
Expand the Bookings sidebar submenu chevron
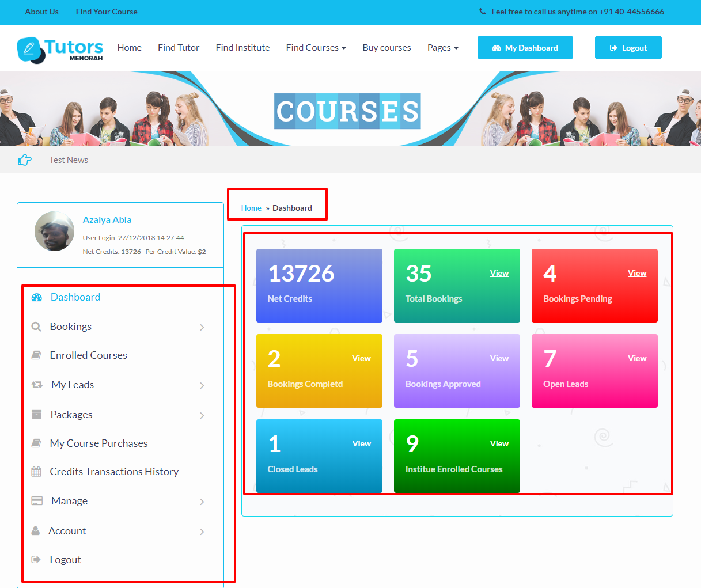(202, 328)
